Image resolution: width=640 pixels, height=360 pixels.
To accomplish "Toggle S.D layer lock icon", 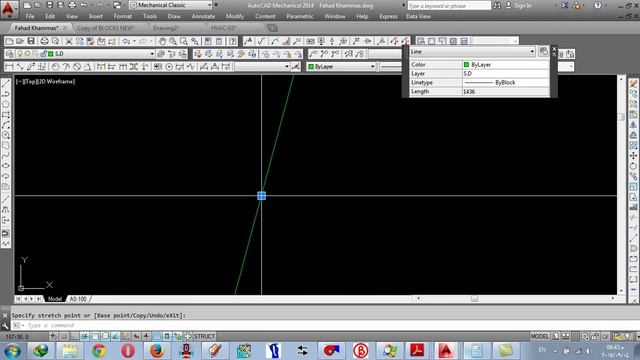I will point(43,54).
